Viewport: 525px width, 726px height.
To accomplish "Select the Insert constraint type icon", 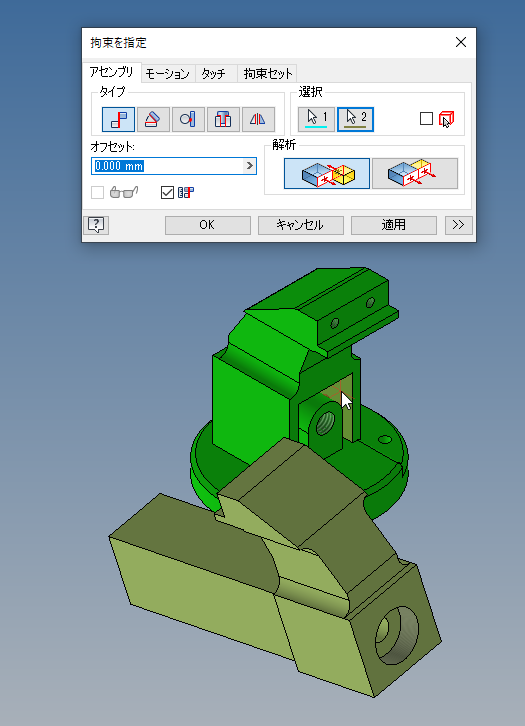I will (223, 119).
